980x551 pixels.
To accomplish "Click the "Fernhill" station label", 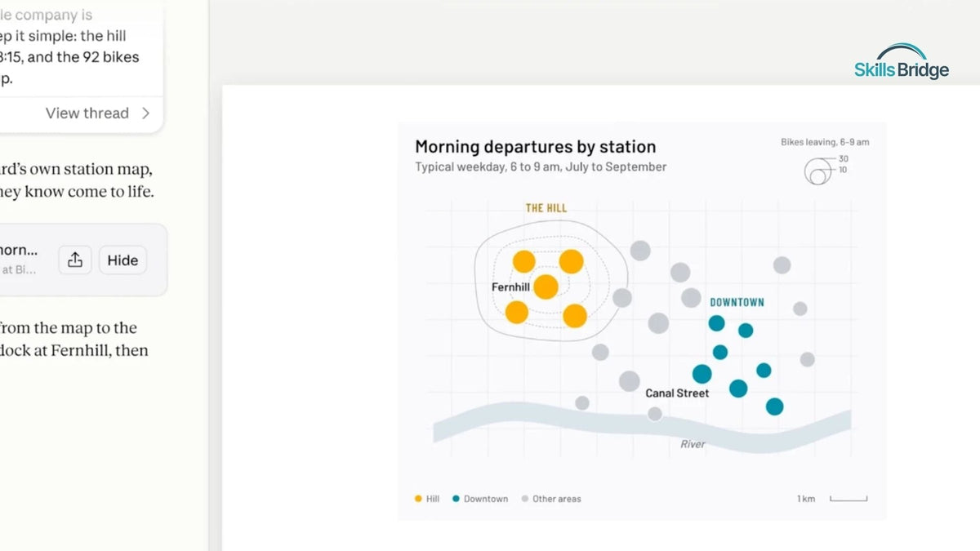I will (x=510, y=287).
